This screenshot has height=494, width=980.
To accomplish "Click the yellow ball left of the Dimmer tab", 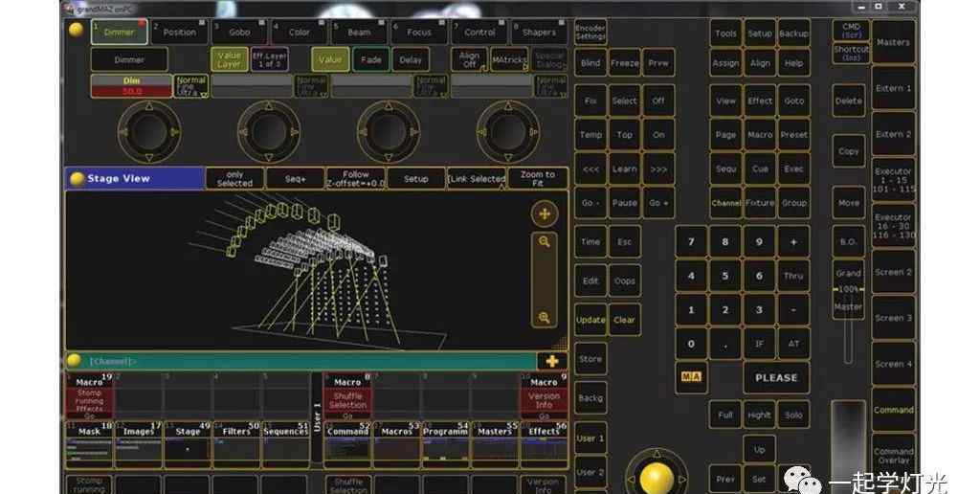I will [x=77, y=30].
